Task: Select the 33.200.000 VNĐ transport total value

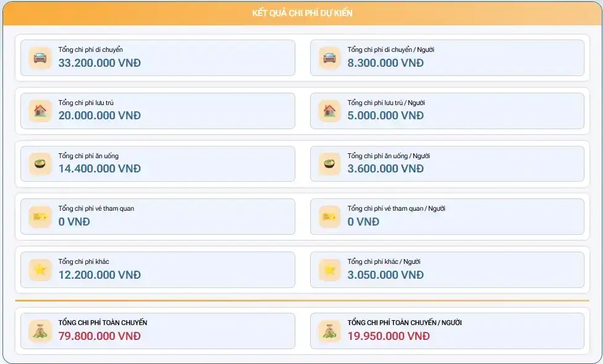Action: (x=99, y=63)
